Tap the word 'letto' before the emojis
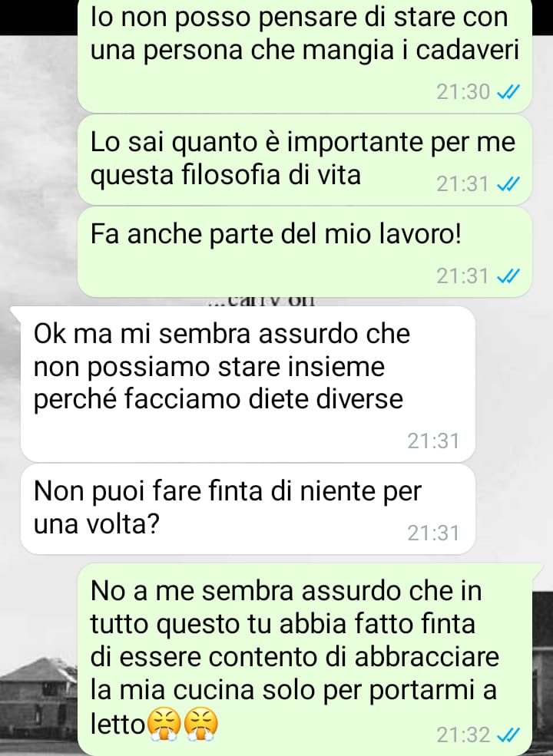 coord(118,724)
